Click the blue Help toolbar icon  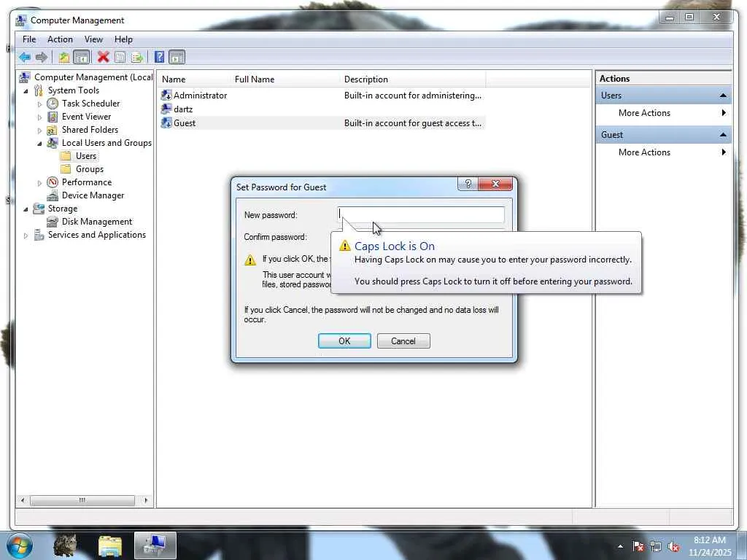coord(160,57)
